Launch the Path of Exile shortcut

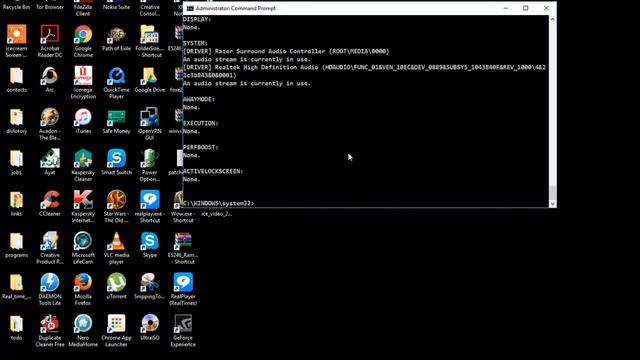116,34
